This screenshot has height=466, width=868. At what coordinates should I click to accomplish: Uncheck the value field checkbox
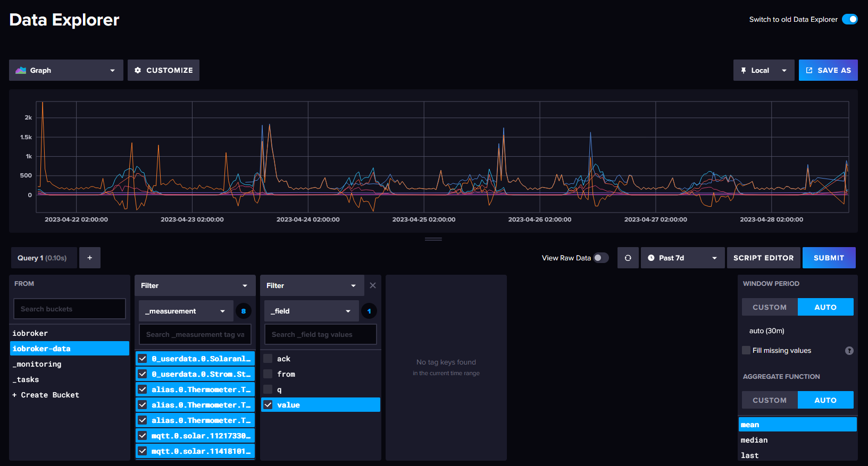(x=268, y=405)
